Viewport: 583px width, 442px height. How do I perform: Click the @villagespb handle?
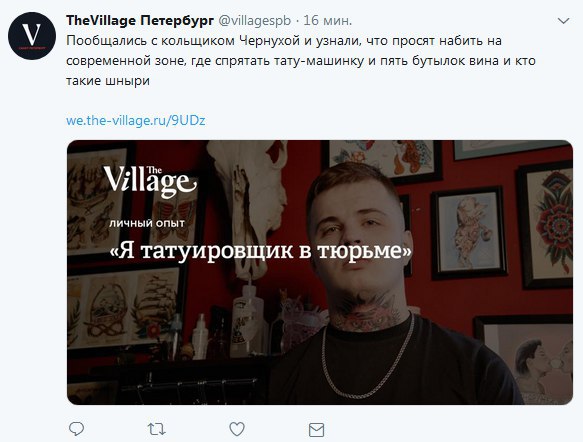(x=254, y=20)
